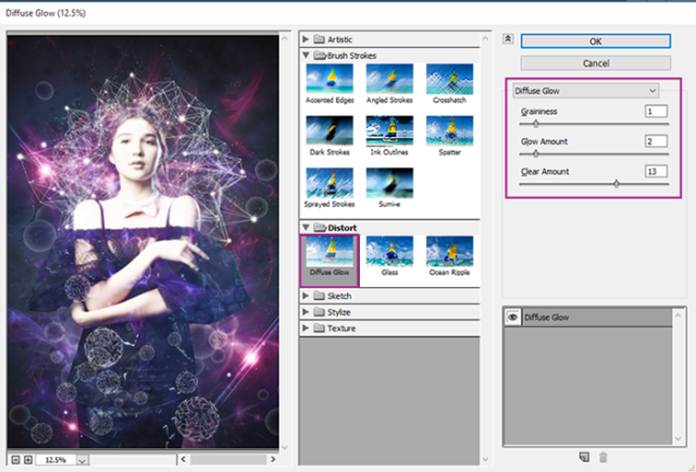696x472 pixels.
Task: Click the new effect layer icon
Action: coord(583,457)
